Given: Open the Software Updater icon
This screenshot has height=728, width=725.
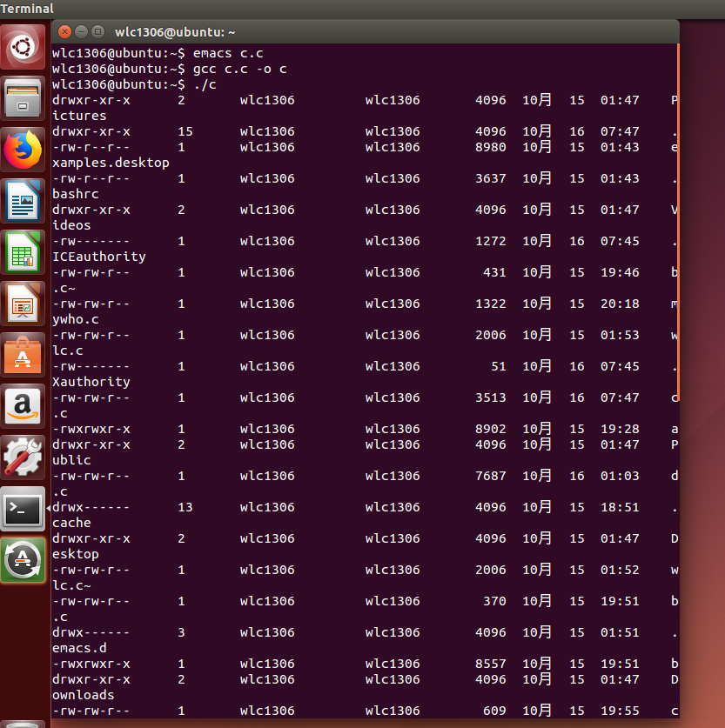Looking at the screenshot, I should tap(23, 560).
